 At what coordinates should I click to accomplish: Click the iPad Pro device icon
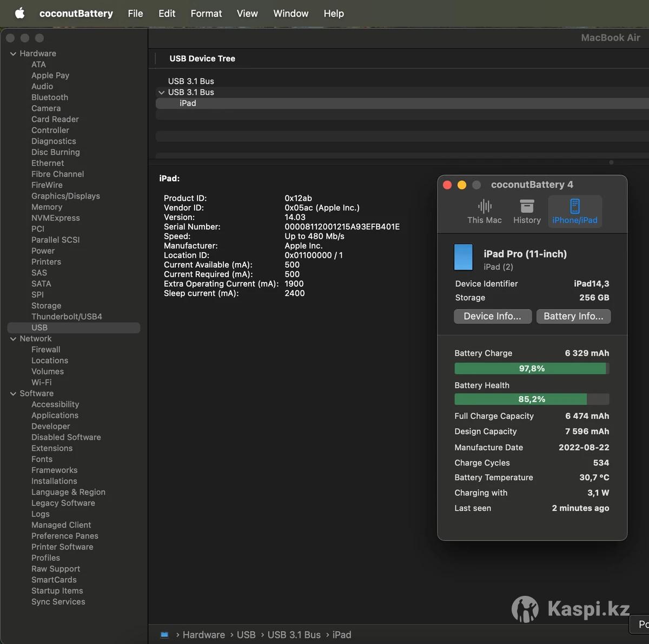click(463, 257)
